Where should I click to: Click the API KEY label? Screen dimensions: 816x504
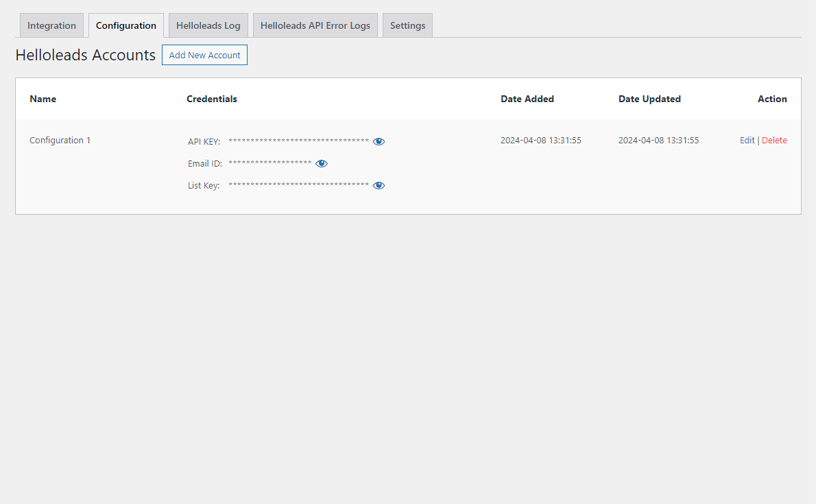tap(204, 142)
